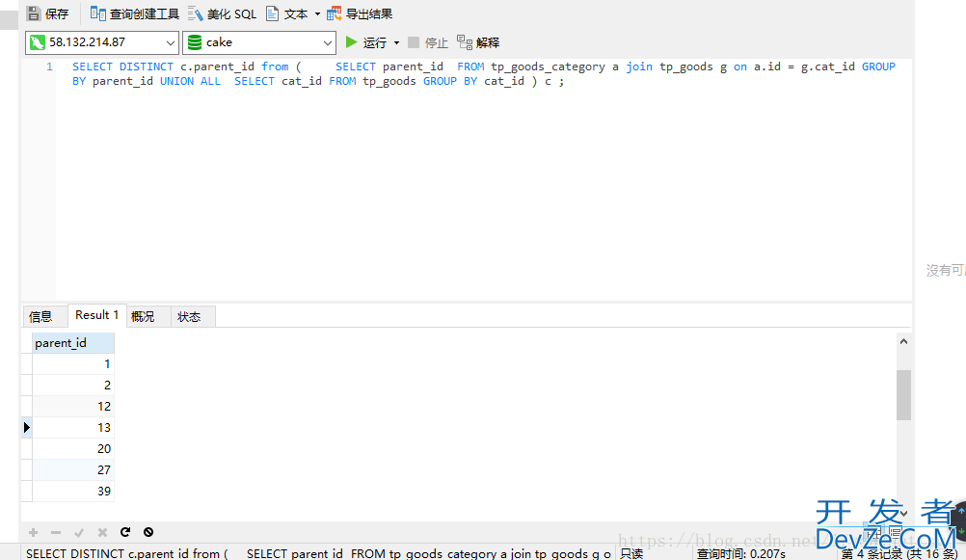This screenshot has width=966, height=560.
Task: Select the cell with value 20
Action: coord(73,448)
